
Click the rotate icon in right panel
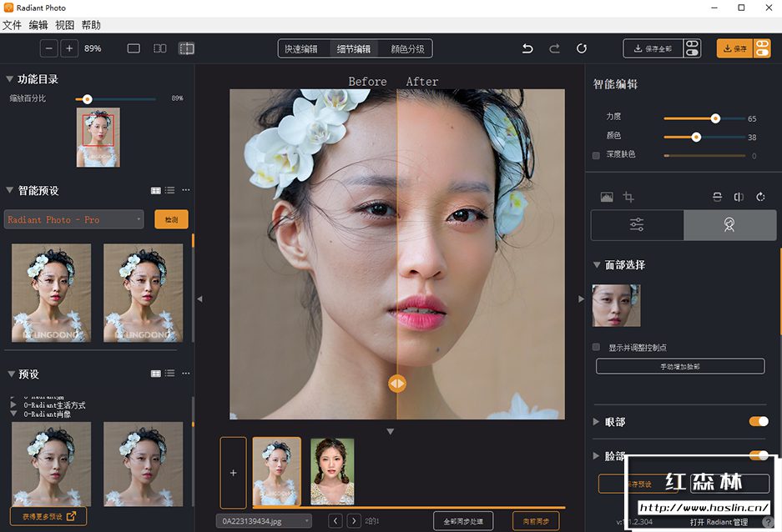tap(760, 198)
